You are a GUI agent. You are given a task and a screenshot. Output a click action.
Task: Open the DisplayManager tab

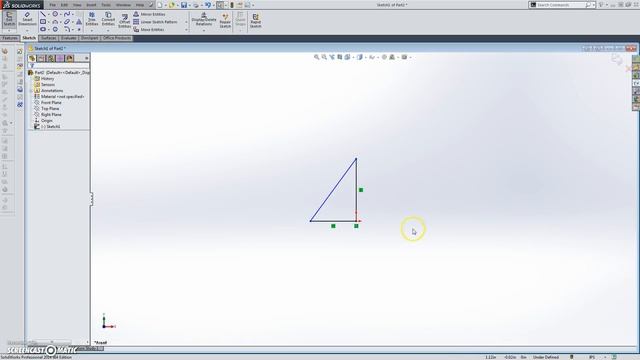point(70,58)
